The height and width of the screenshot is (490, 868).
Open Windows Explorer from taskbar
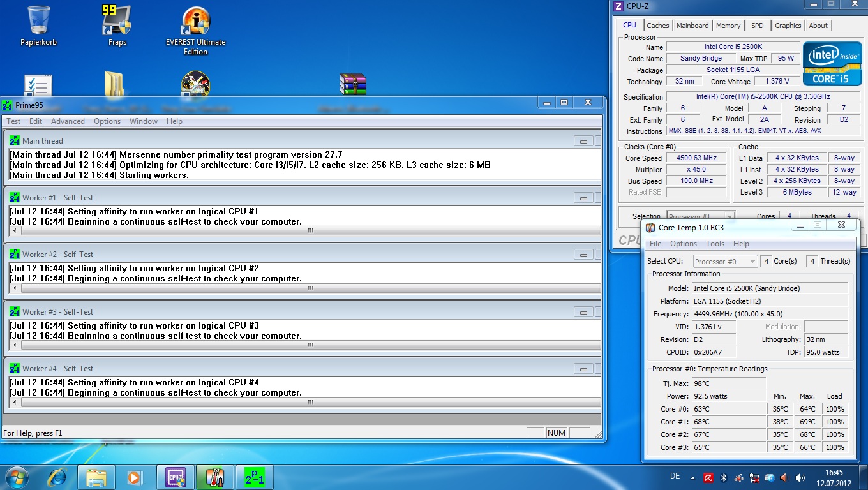pos(96,477)
